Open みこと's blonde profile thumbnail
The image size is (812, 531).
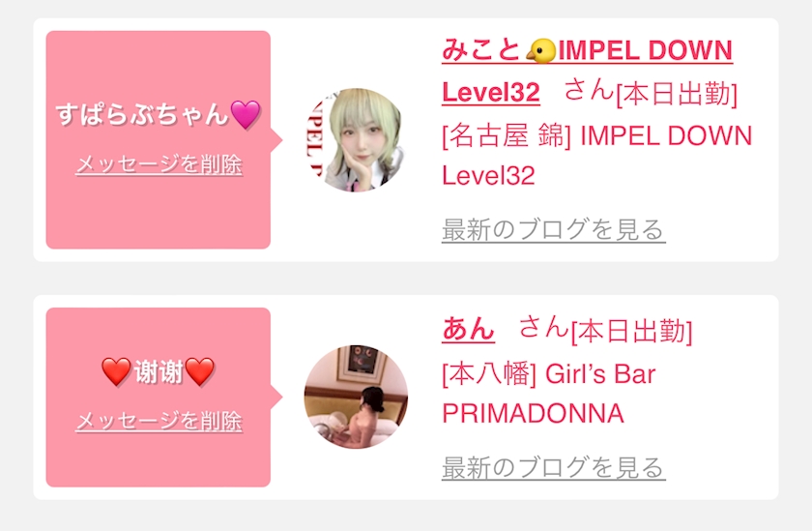pos(356,140)
